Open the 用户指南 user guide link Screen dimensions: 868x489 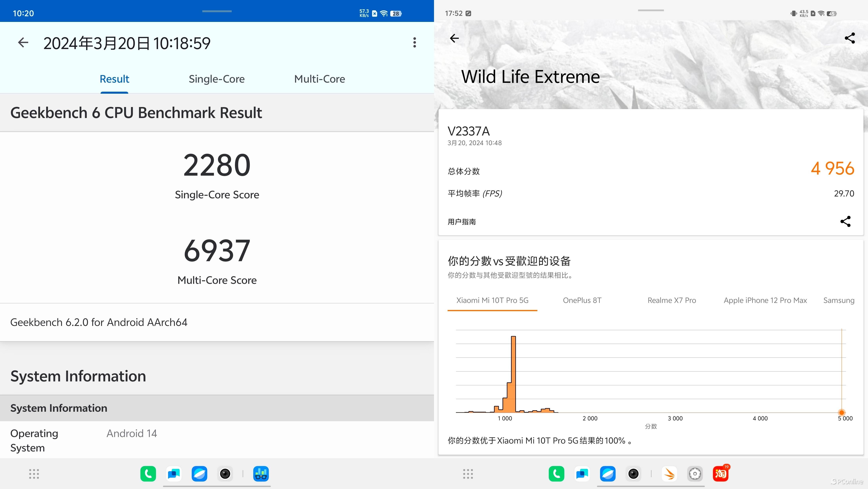coord(462,222)
